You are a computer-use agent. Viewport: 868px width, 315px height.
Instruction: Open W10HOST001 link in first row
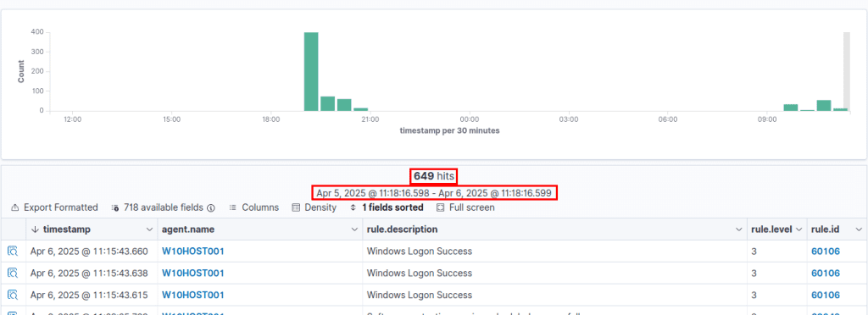tap(192, 251)
